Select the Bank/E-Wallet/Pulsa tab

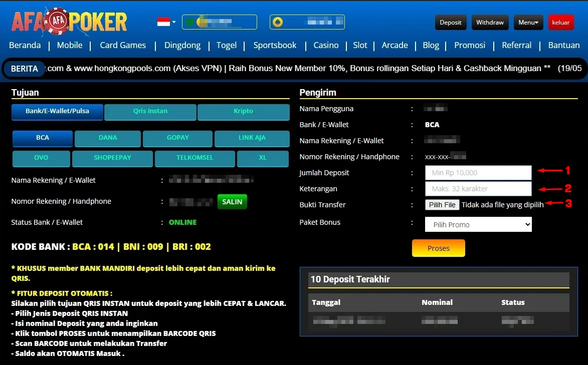coord(57,112)
